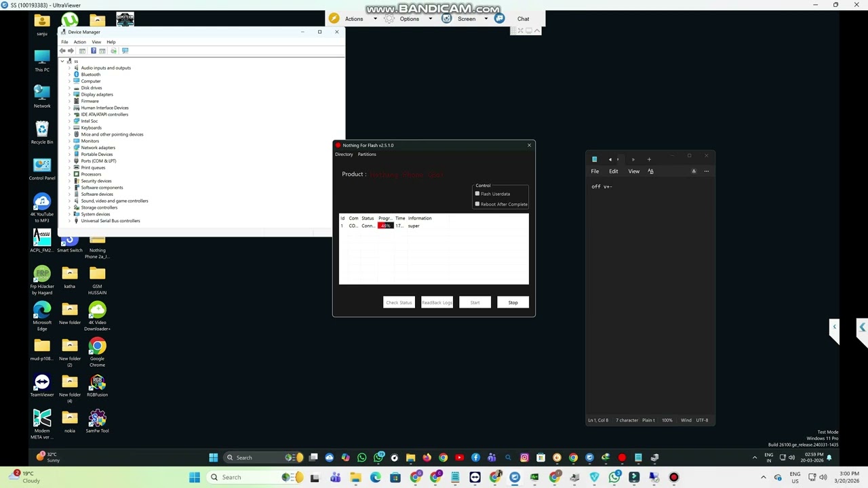868x488 pixels.
Task: Click the Forward arrow in Device Manager toolbar
Action: pos(71,51)
